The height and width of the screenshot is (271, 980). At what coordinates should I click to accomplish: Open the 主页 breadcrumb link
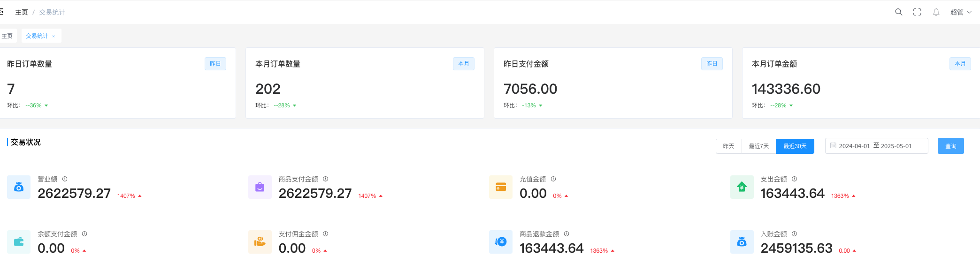[x=22, y=12]
